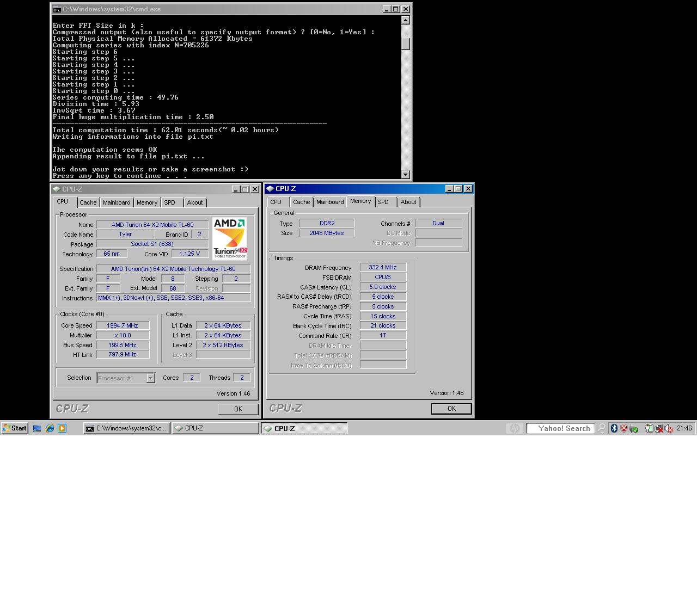Click the cmd scrollbar up arrow
The height and width of the screenshot is (616, 697).
click(405, 20)
